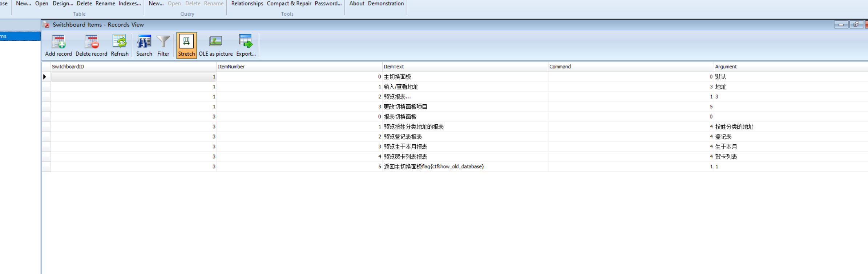Click row selector of flag row
Screen dimensions: 868x274
[46, 166]
